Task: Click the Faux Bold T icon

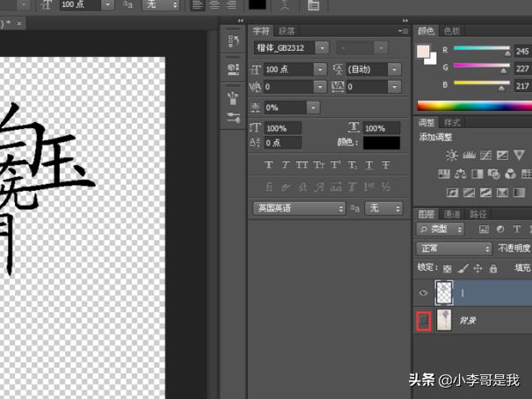Action: (269, 164)
